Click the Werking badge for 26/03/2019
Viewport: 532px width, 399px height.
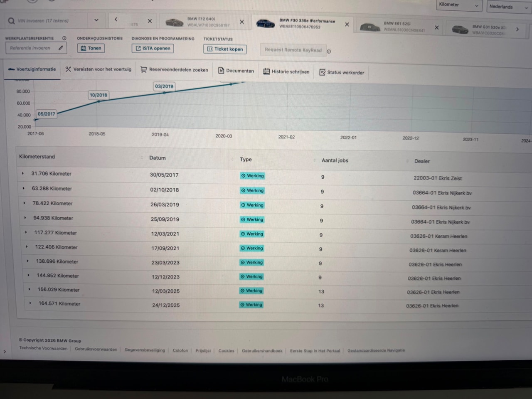pos(252,205)
